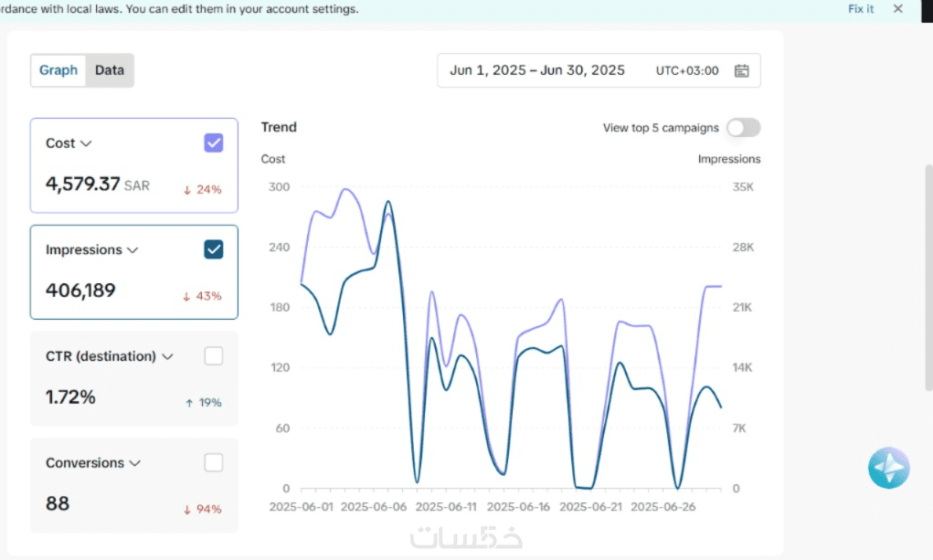Open the sparkle assistant floating button
The width and height of the screenshot is (933, 560).
click(x=888, y=468)
